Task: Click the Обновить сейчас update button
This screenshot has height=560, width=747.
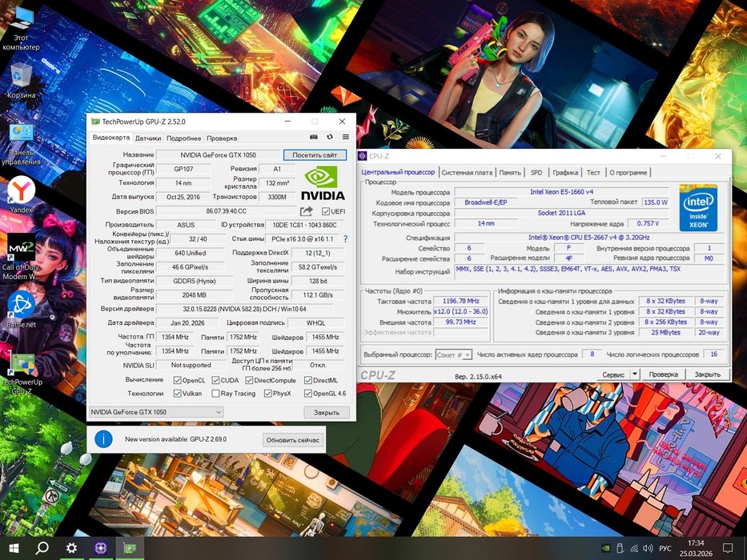Action: (x=293, y=440)
